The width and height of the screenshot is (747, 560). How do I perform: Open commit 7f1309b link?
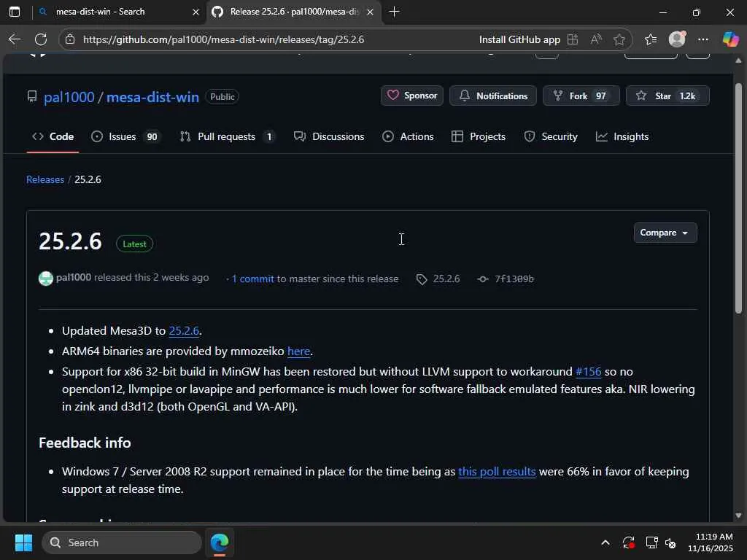coord(506,279)
